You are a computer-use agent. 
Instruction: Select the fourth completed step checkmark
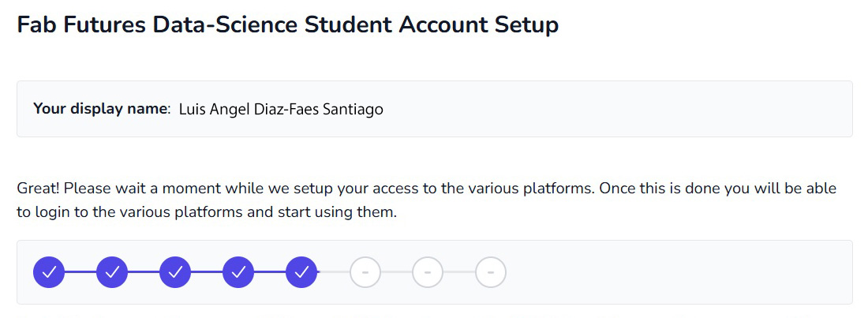point(238,272)
